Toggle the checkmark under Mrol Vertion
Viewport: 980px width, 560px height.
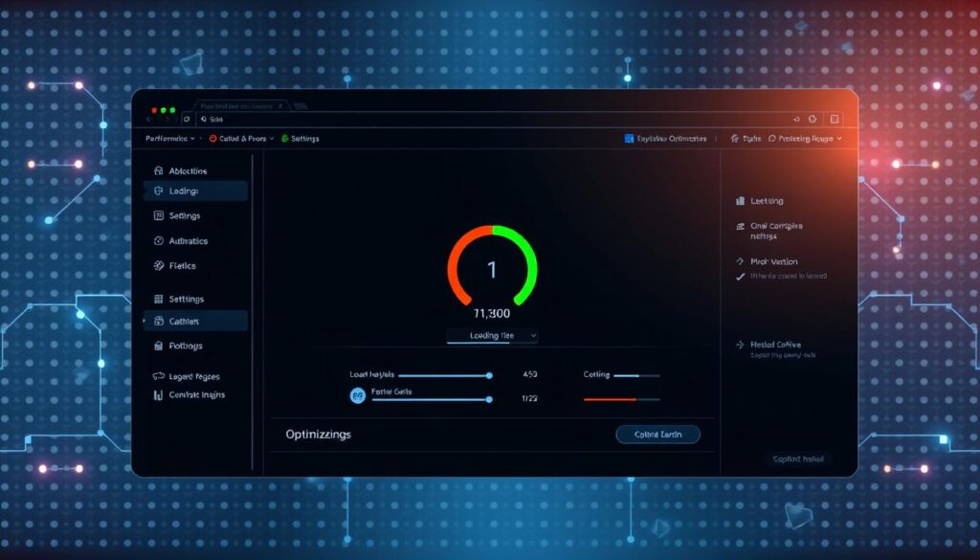pyautogui.click(x=739, y=277)
